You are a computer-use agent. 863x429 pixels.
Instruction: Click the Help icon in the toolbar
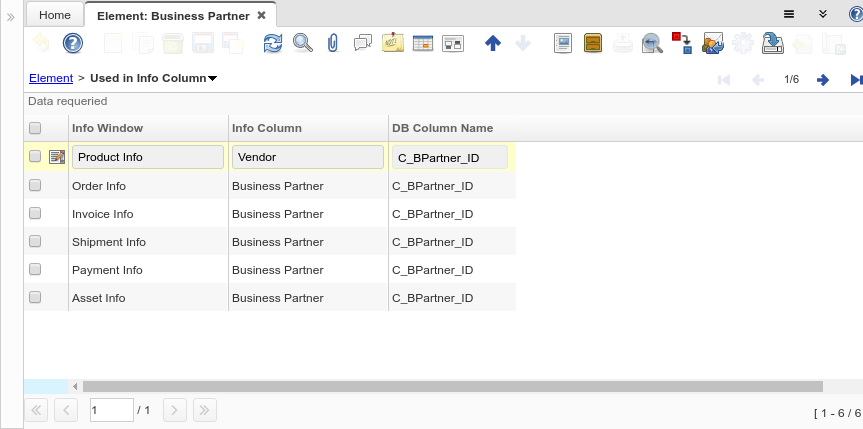73,43
